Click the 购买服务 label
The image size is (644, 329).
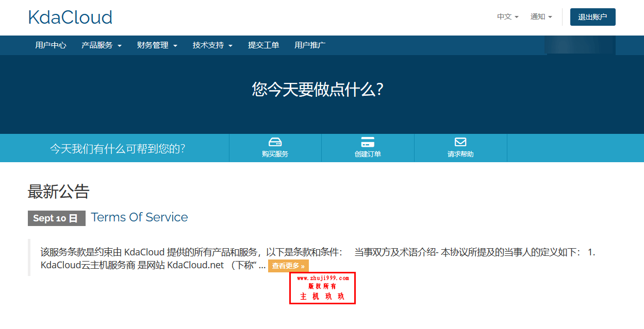point(275,154)
